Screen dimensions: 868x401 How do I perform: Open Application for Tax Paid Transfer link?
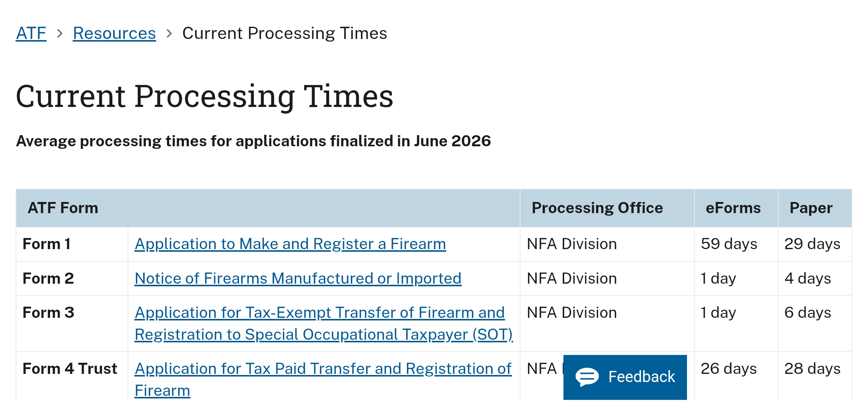(323, 379)
